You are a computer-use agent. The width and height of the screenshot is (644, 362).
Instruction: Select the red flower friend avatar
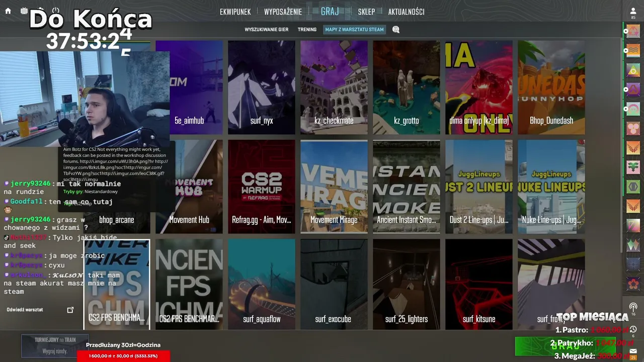(x=633, y=284)
